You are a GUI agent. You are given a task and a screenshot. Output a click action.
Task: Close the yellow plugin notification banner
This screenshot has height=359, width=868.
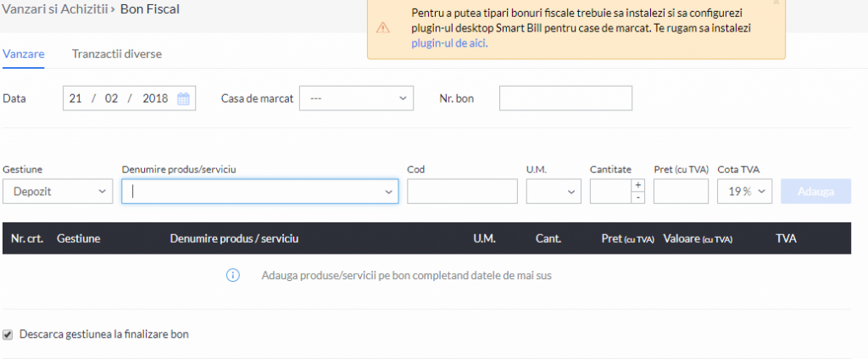click(776, 3)
